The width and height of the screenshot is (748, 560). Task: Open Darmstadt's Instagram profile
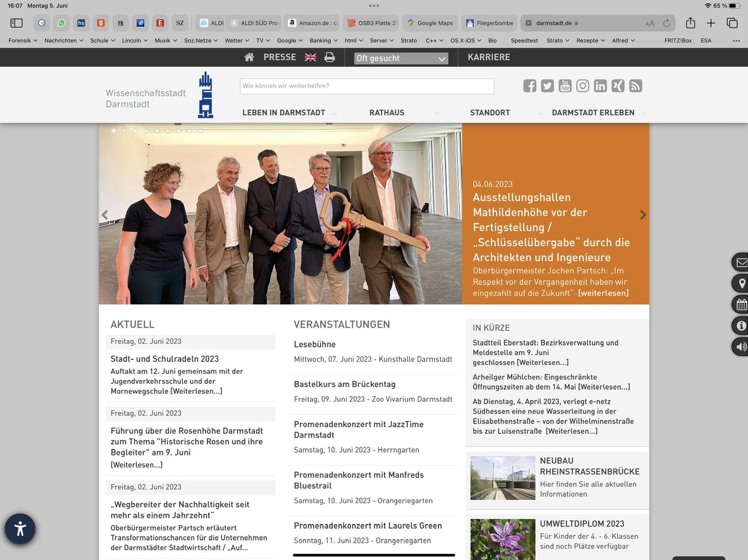pos(583,86)
